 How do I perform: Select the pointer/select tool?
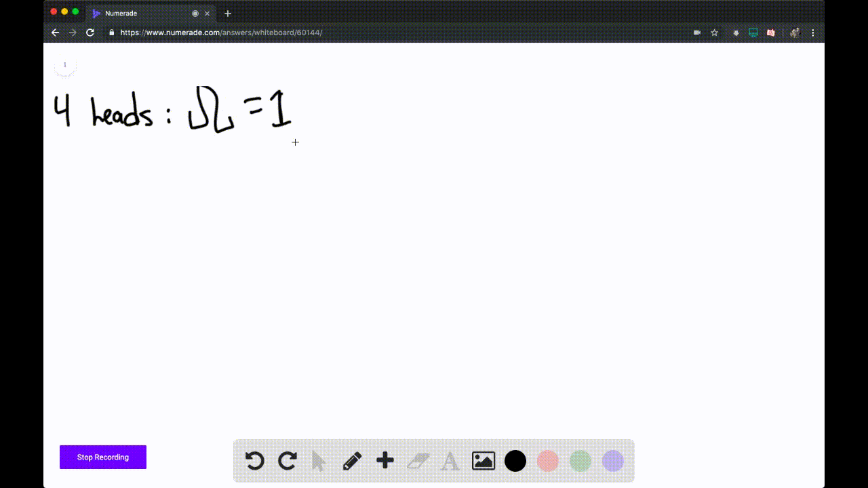319,462
